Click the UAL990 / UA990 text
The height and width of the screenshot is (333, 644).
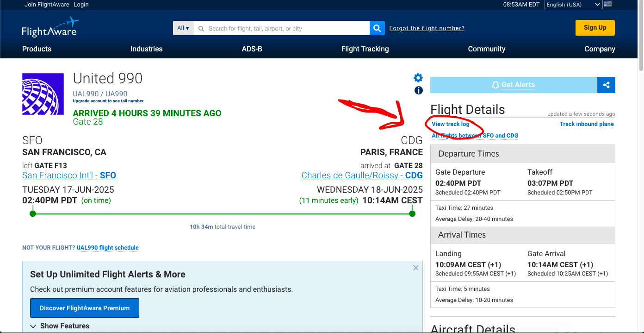coord(100,94)
